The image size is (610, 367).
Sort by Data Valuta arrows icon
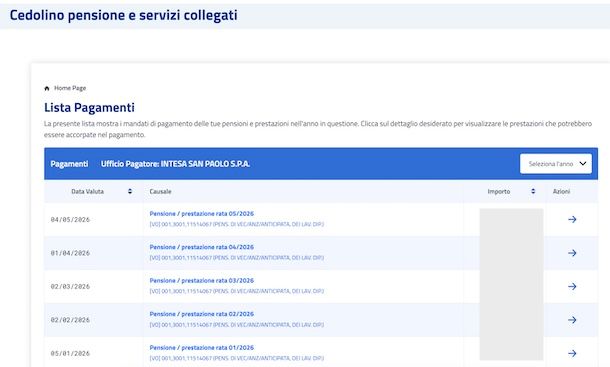[x=130, y=191]
